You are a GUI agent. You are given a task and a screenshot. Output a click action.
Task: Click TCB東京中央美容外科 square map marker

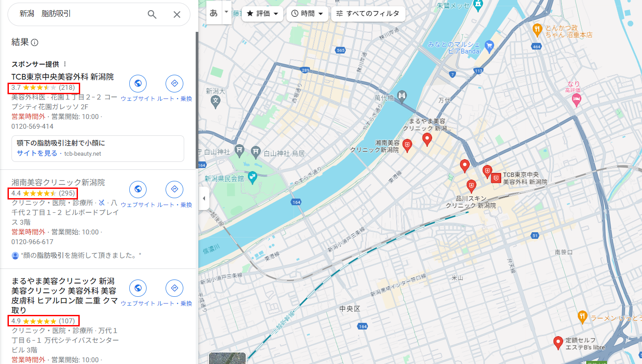[x=496, y=178]
